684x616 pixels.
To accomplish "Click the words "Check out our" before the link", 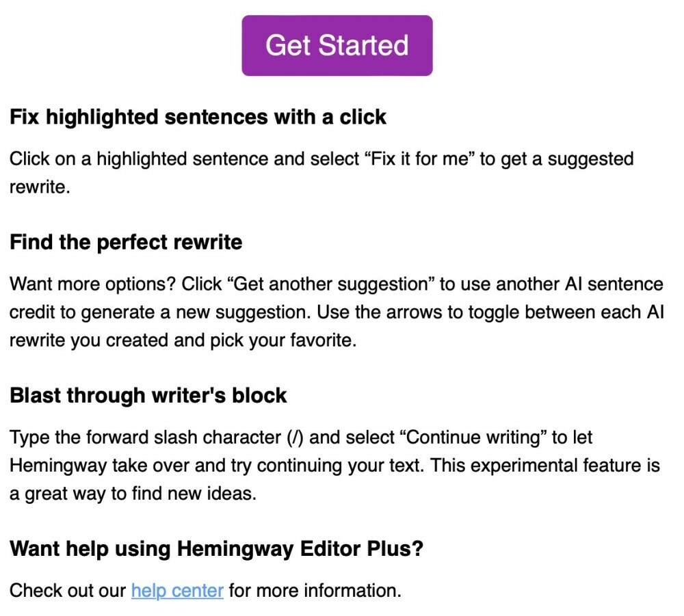I will (68, 590).
